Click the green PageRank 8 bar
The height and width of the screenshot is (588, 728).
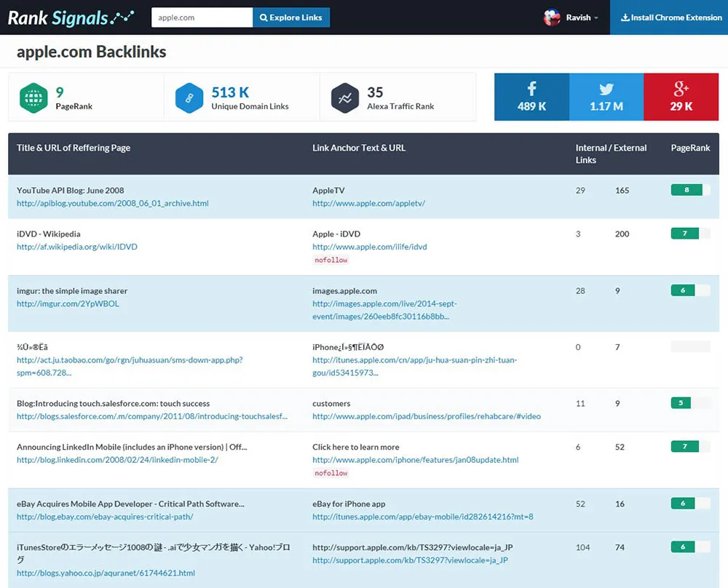[x=687, y=189]
